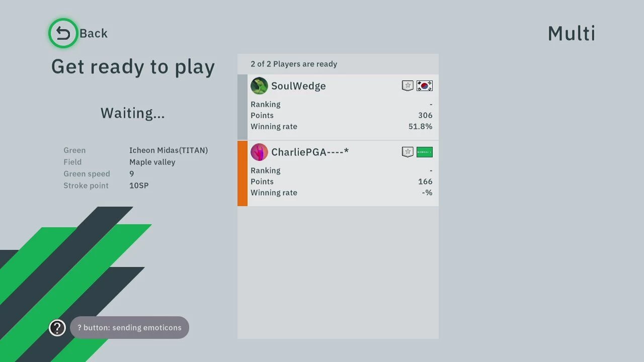
Task: Click CharliePGA's pink hand avatar
Action: click(x=259, y=152)
